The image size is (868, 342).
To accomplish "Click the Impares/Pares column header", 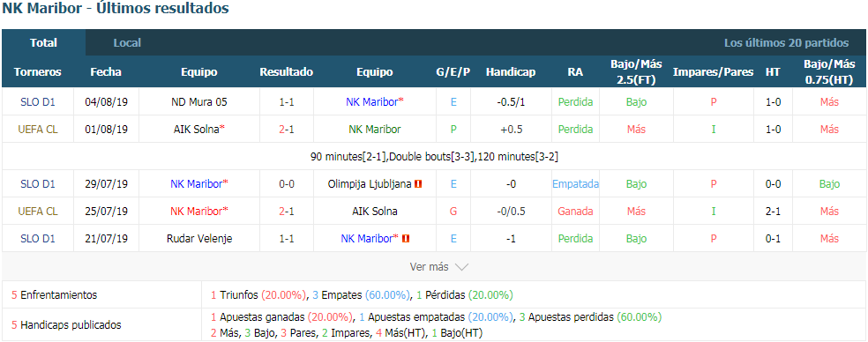I will [713, 72].
